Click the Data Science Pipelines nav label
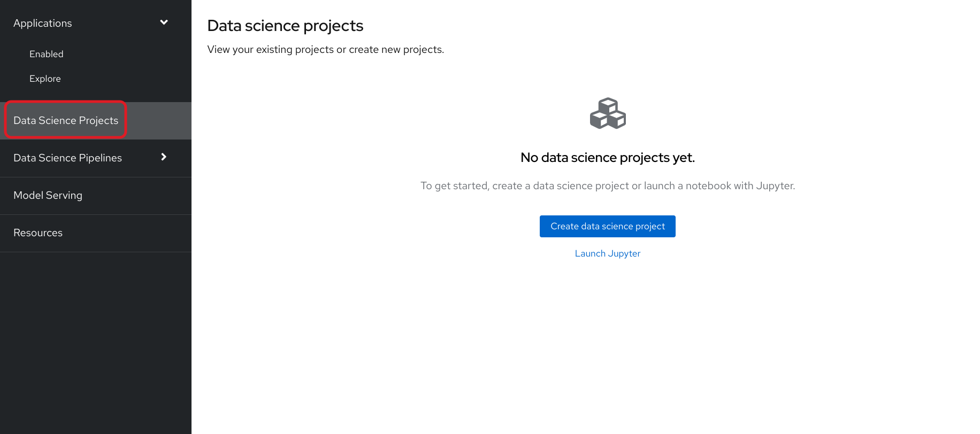The image size is (980, 434). coord(67,158)
